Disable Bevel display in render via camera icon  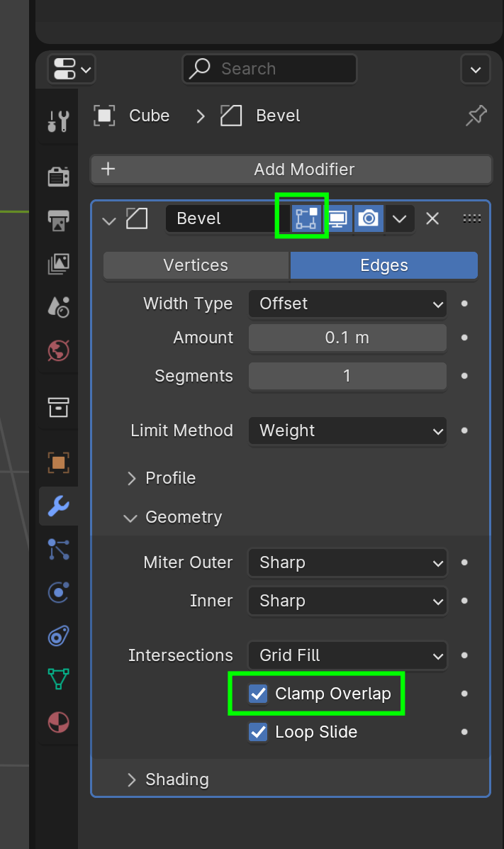pyautogui.click(x=369, y=218)
